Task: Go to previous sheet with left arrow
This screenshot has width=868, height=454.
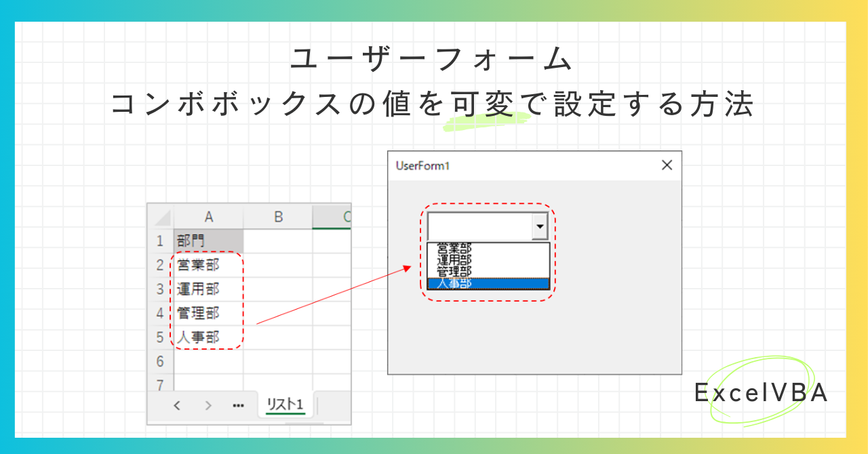Action: coord(177,405)
